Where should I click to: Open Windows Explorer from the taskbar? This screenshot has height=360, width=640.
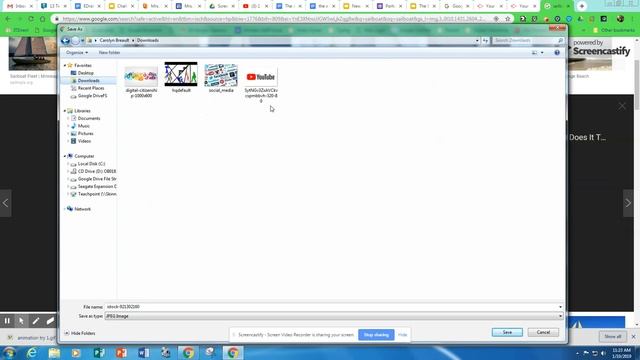coord(54,353)
